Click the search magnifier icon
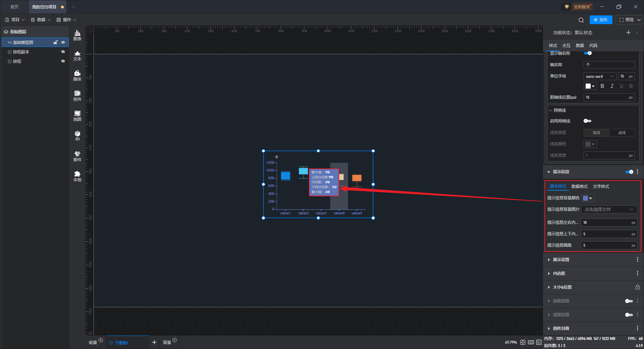Screen dimensions: 644x349 click(581, 20)
